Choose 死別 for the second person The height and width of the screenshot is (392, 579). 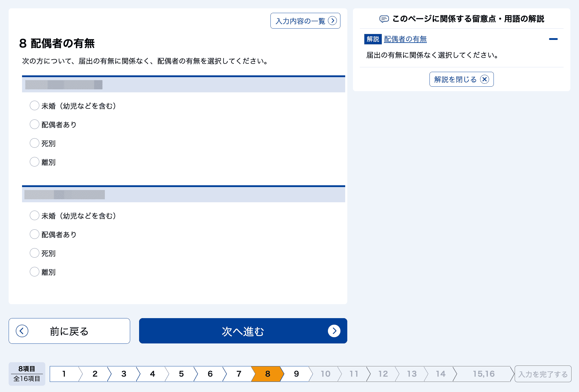(x=35, y=253)
